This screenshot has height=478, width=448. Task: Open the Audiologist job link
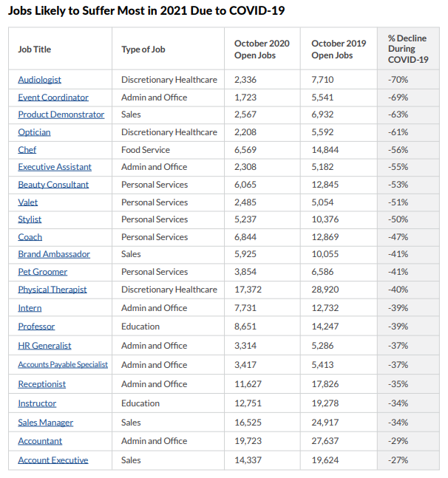[x=39, y=80]
